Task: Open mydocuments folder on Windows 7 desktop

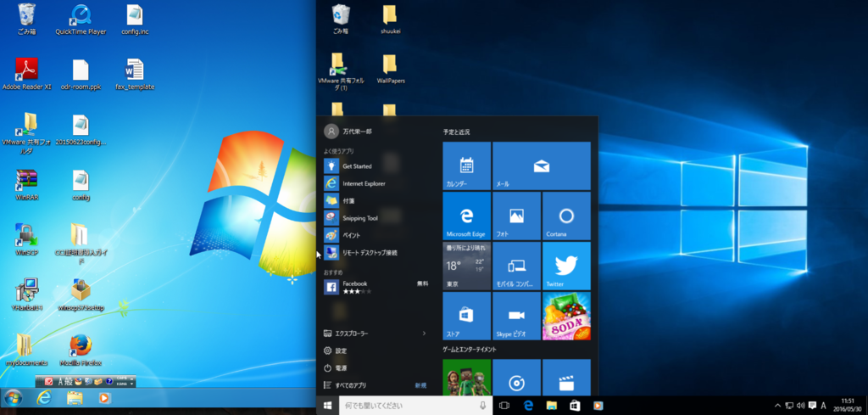Action: (26, 350)
